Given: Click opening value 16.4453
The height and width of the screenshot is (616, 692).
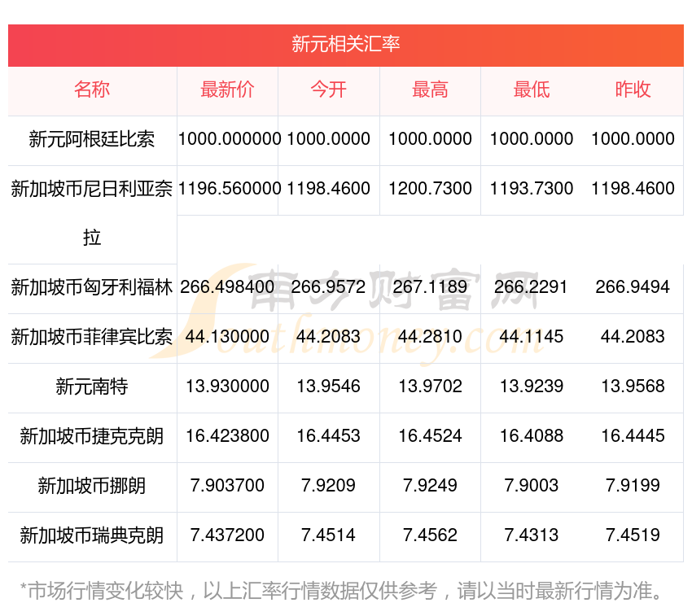Looking at the screenshot, I should click(x=329, y=436).
